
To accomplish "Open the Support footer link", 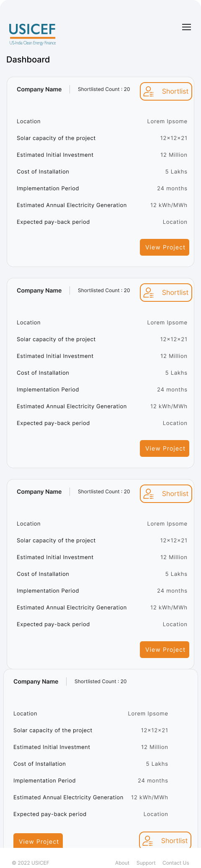I will coord(146,863).
